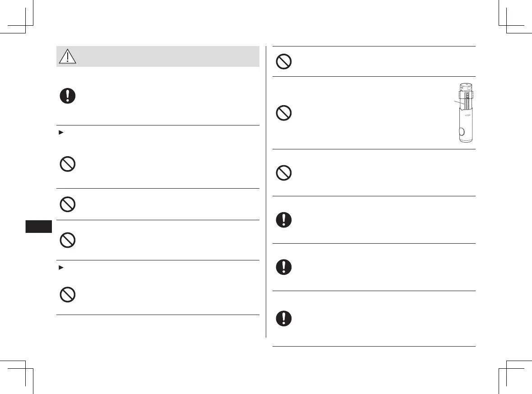The image size is (532, 394).
Task: Click the third prohibition icon in the right column
Action: 284,173
